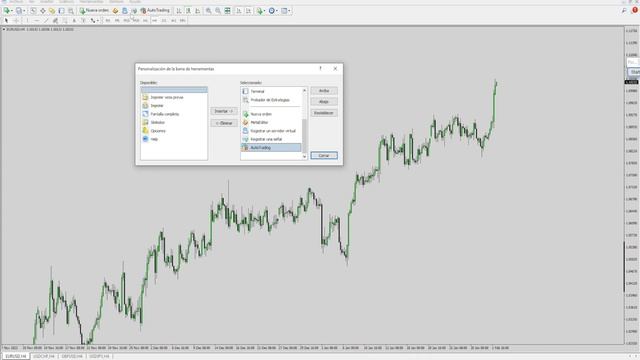The height and width of the screenshot is (360, 640).
Task: Switch to M15 timeframe
Action: (x=127, y=20)
